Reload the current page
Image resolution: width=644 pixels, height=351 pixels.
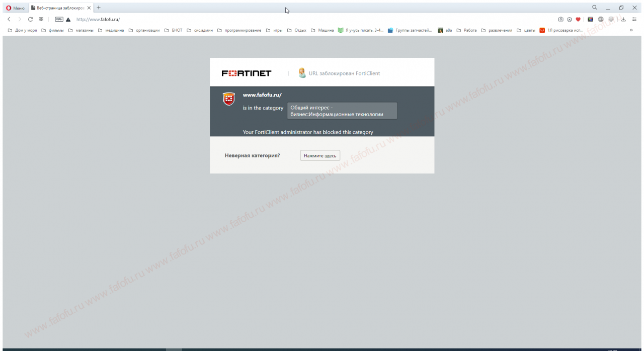30,19
